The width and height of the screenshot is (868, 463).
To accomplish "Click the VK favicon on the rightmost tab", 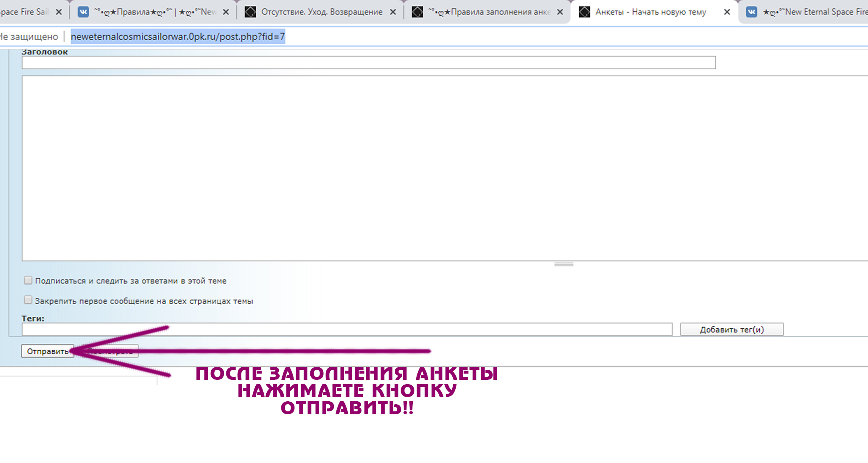I will click(752, 12).
